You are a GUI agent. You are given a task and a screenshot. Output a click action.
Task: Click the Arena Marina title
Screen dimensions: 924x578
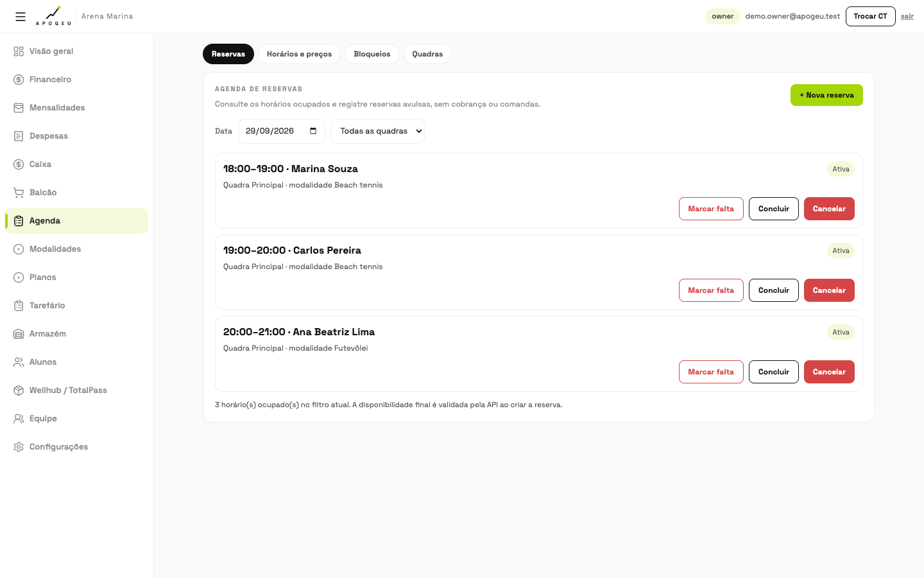(x=107, y=17)
